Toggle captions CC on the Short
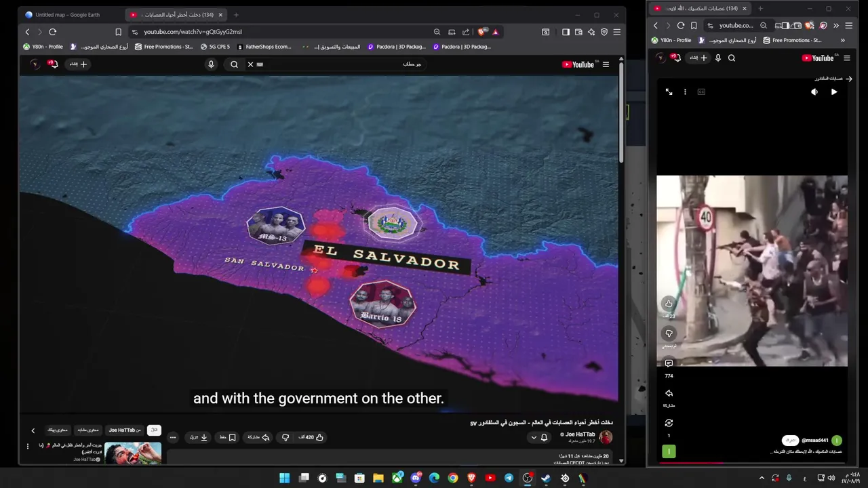Viewport: 868px width, 488px height. click(x=701, y=92)
